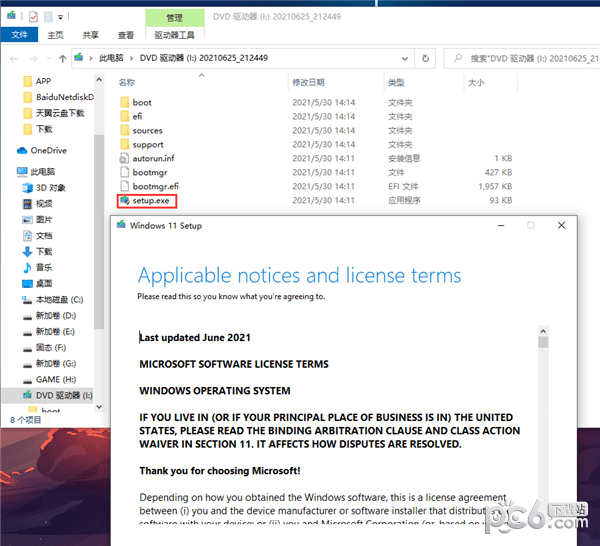The height and width of the screenshot is (546, 600).
Task: Switch to the 主页 ribbon tab
Action: click(55, 35)
